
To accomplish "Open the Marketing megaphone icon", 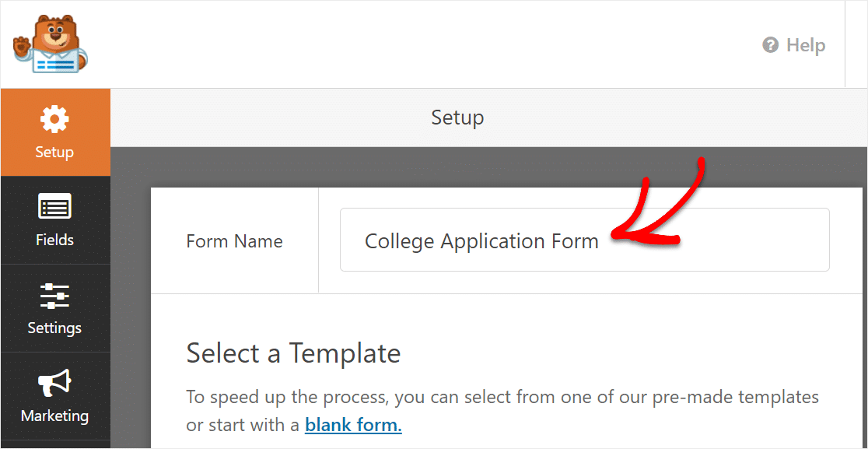I will [54, 384].
